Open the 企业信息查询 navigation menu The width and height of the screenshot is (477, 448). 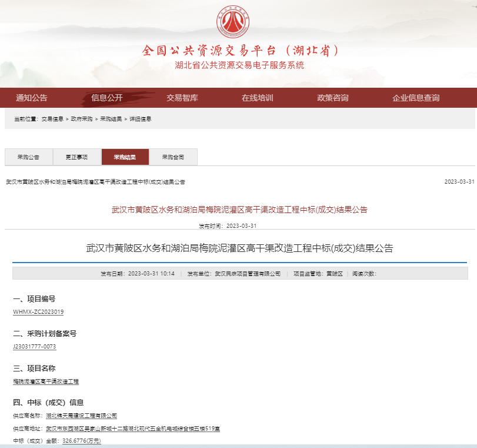point(416,98)
